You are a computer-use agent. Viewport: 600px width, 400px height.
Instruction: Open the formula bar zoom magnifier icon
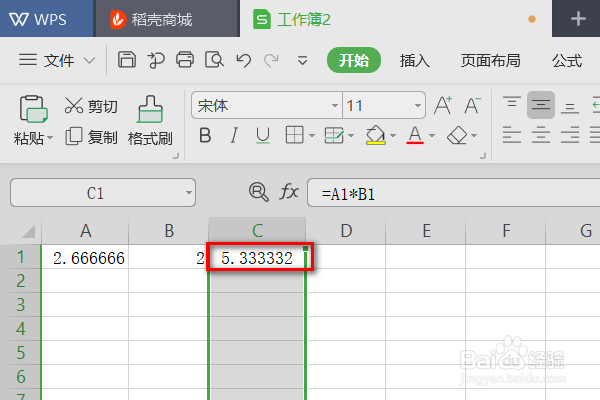coord(259,192)
